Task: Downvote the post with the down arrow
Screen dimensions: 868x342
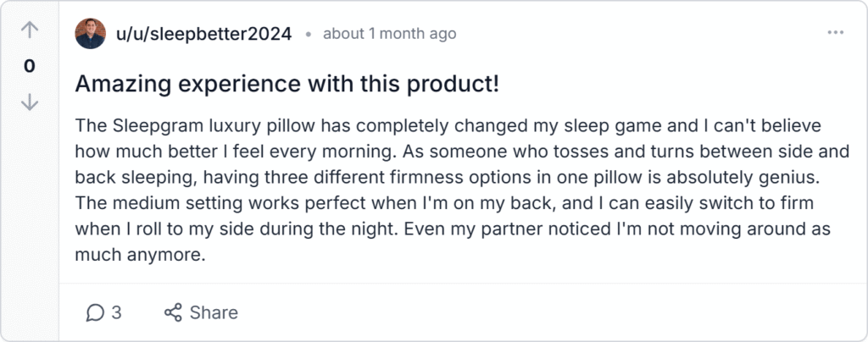Action: tap(30, 102)
